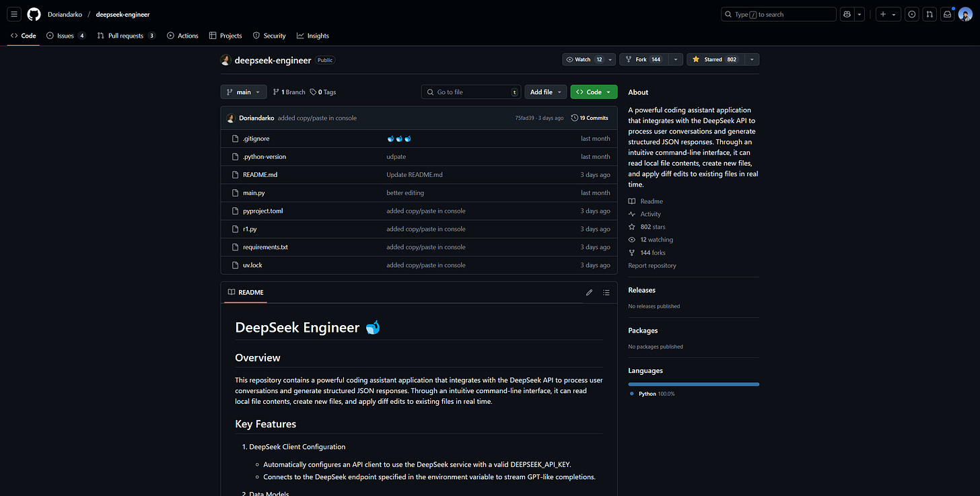This screenshot has width=980, height=496.
Task: Toggle the Starred button to unstar repository
Action: 715,59
